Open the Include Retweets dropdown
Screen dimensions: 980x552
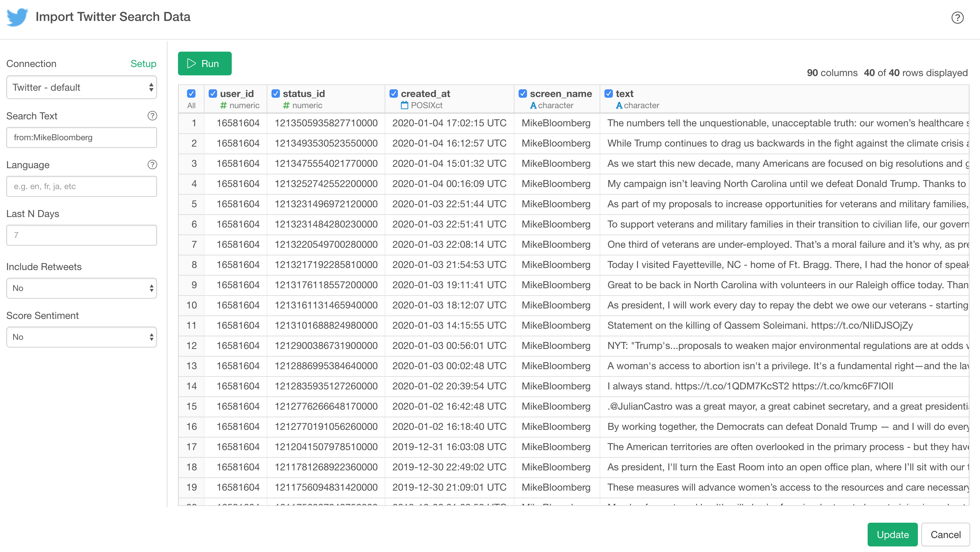point(81,288)
